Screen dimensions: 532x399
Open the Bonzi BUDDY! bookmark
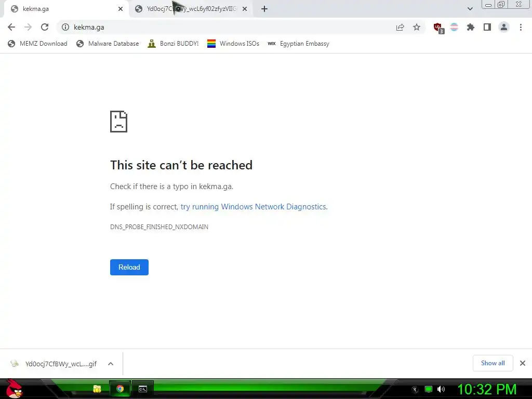[173, 44]
